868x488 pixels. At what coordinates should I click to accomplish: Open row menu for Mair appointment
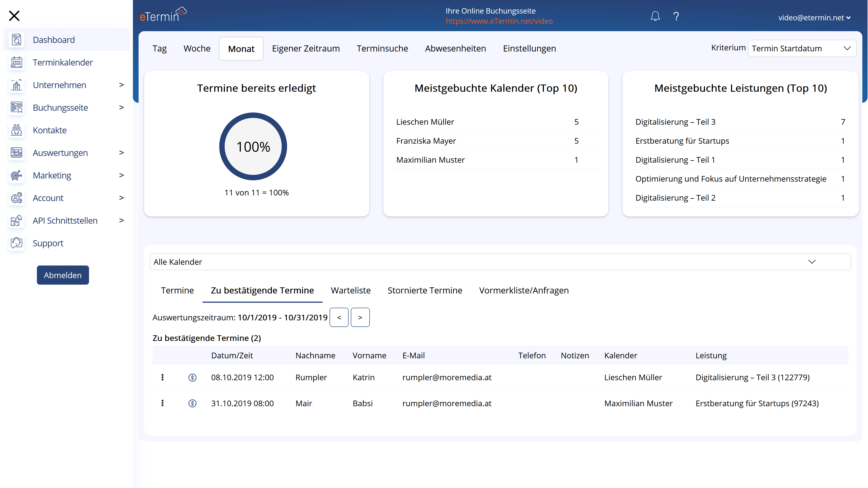coord(163,403)
